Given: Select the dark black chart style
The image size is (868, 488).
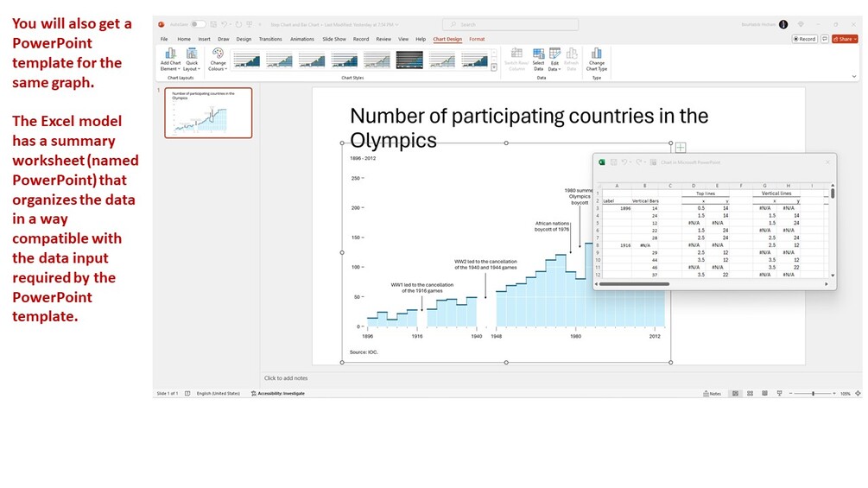Looking at the screenshot, I should 409,60.
